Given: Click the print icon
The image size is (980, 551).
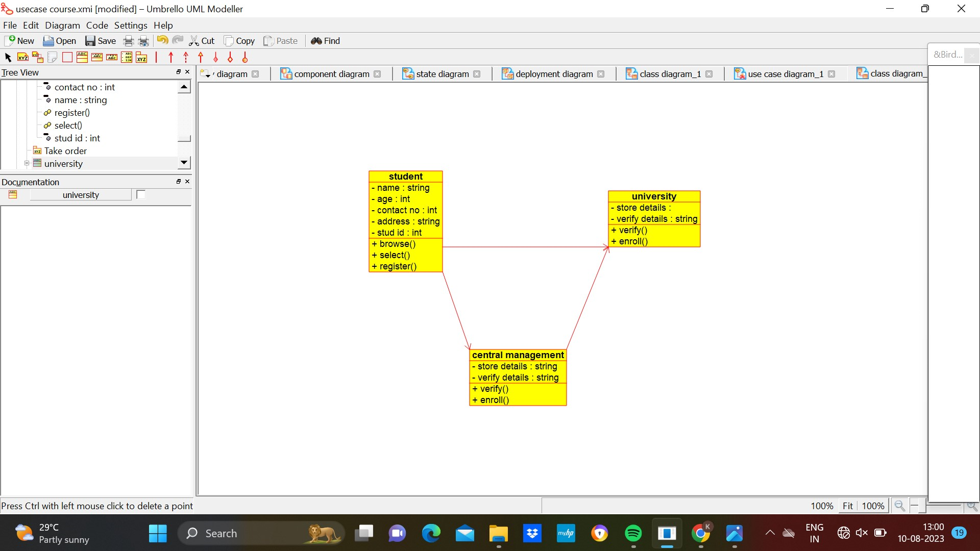Looking at the screenshot, I should coord(129,41).
